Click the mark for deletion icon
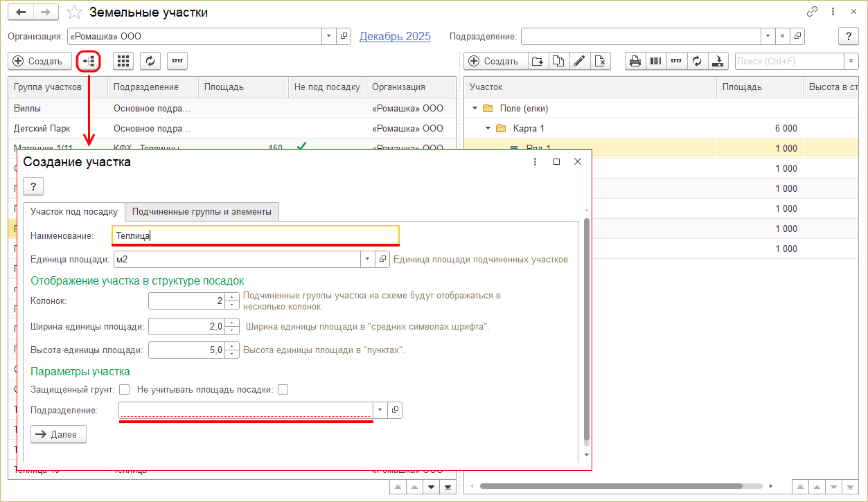 point(600,61)
